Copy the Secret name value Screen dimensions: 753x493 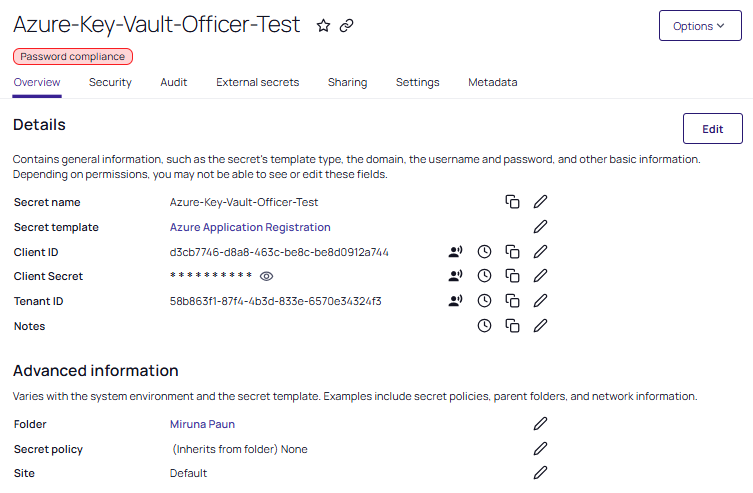[512, 202]
